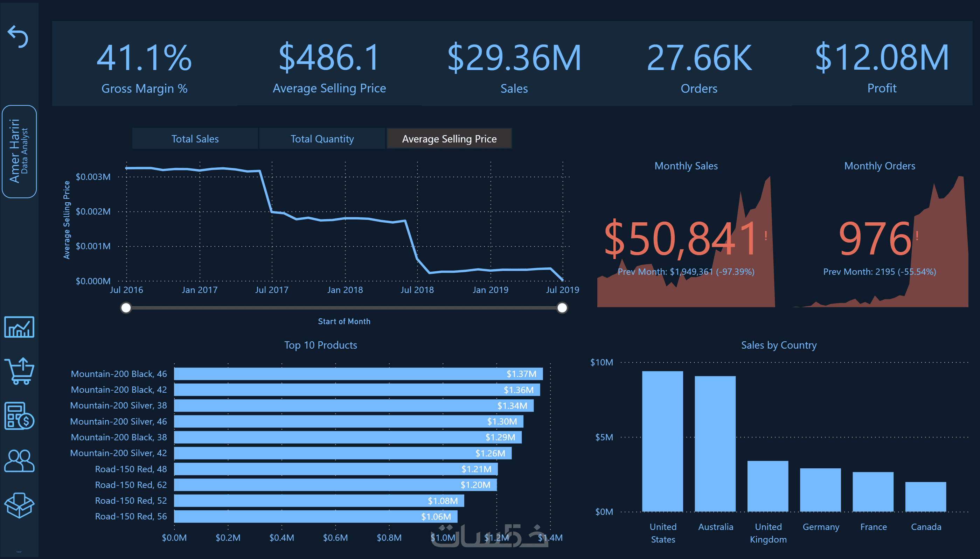Open the customers people icon
The height and width of the screenshot is (559, 980).
coord(19,461)
